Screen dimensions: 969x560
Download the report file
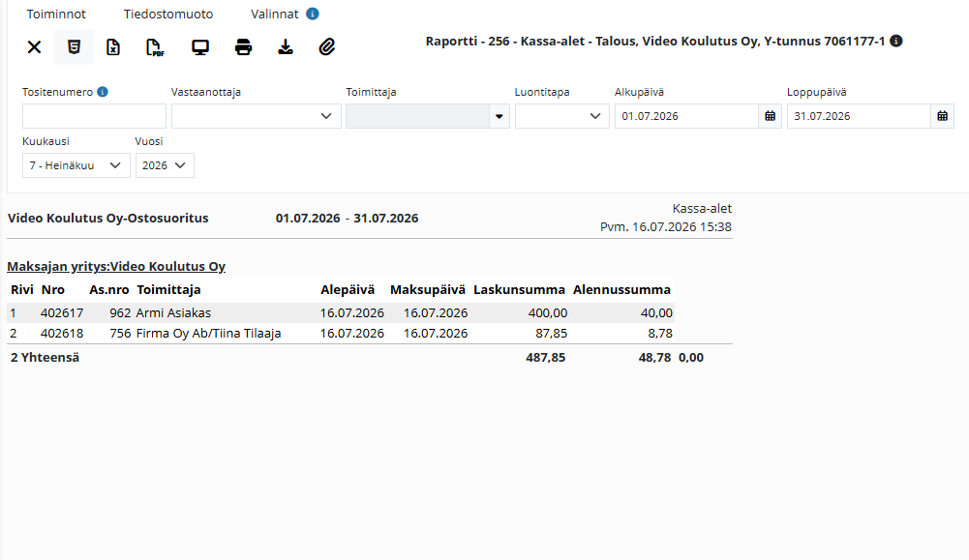[286, 47]
